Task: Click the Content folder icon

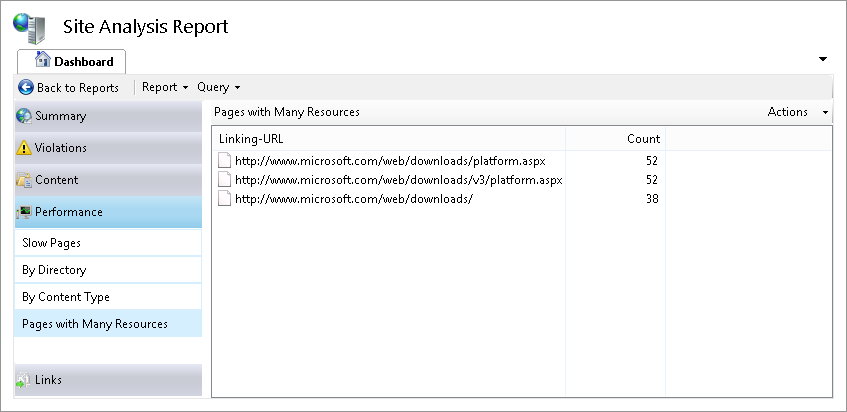Action: (24, 181)
